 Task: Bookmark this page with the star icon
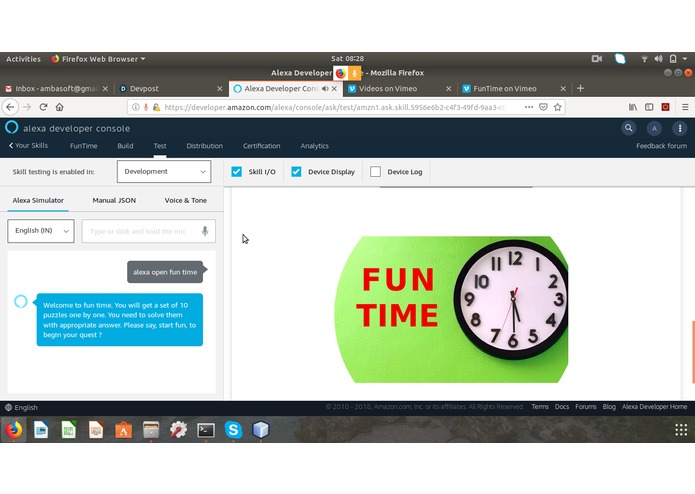[558, 107]
